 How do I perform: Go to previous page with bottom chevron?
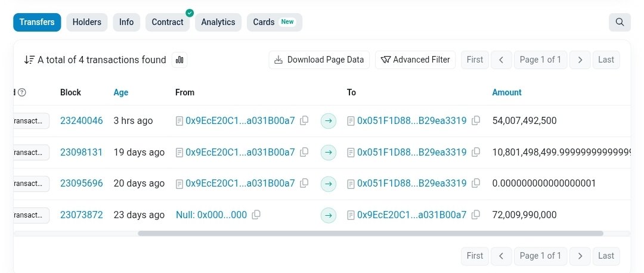tap(501, 256)
